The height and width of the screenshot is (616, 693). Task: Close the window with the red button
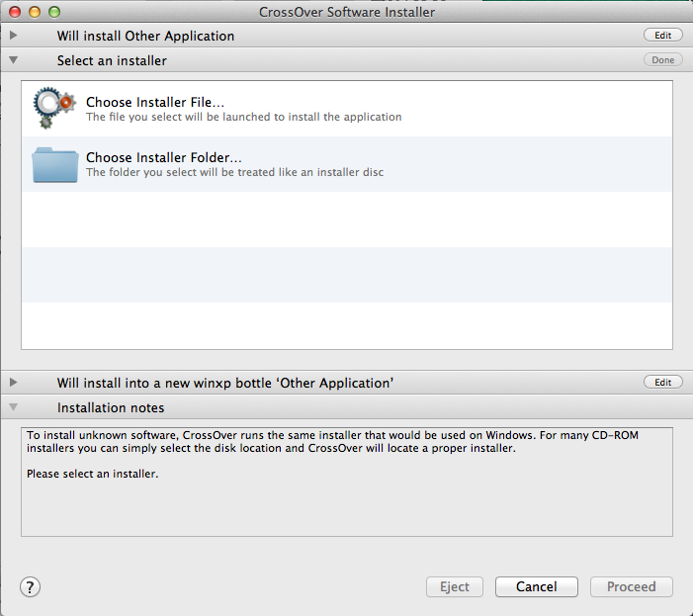click(x=15, y=12)
